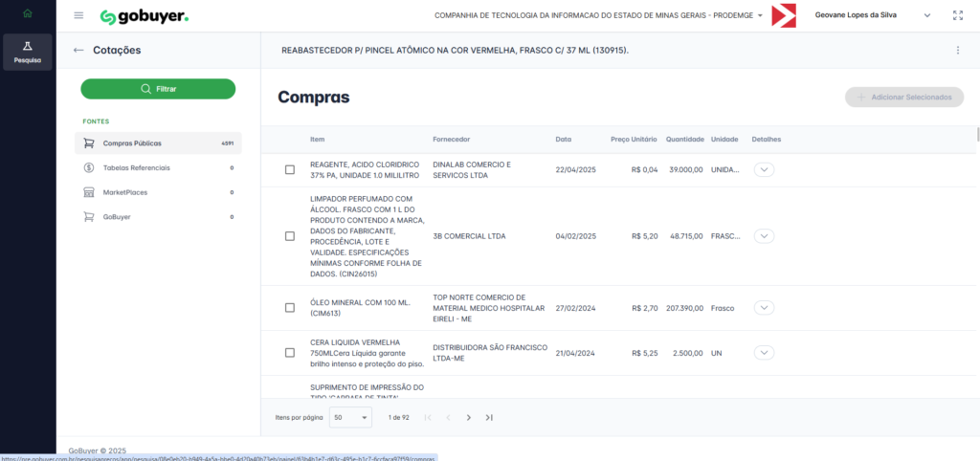Select the ÓLEO MINERAL row checkbox
This screenshot has height=461, width=980.
click(x=290, y=308)
